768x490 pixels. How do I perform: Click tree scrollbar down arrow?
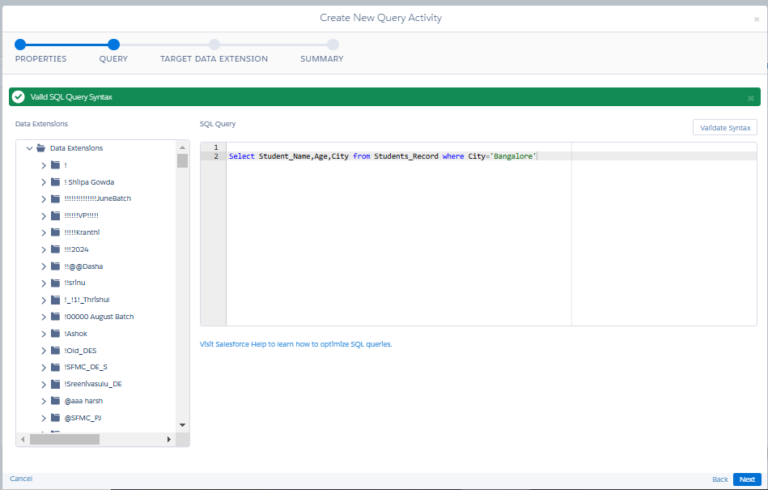click(x=182, y=425)
